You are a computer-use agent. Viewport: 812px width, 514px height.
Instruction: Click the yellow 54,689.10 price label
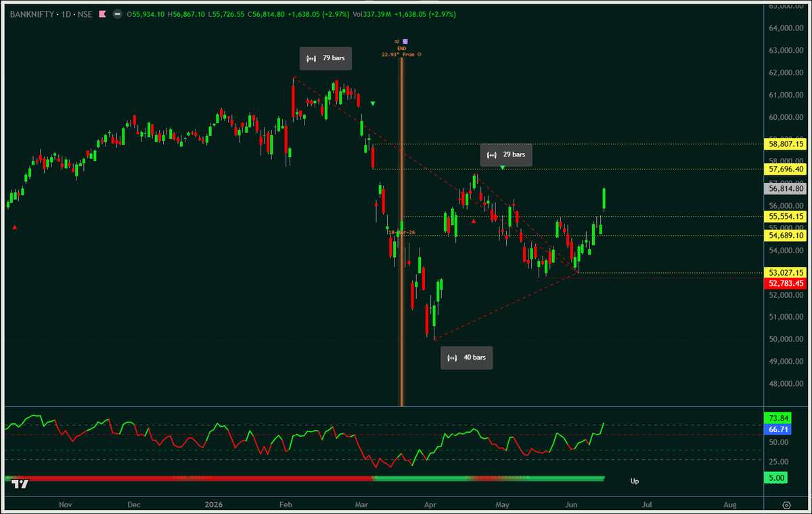click(786, 235)
